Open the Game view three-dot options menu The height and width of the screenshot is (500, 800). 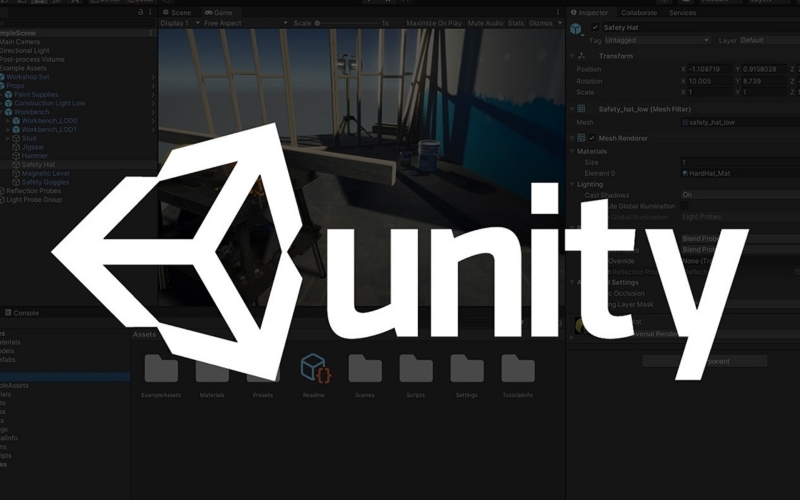coord(558,12)
